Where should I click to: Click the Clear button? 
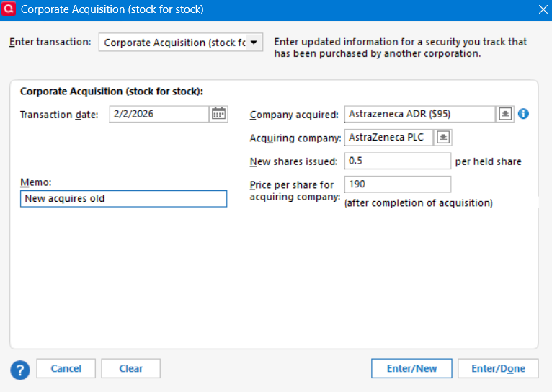(130, 369)
